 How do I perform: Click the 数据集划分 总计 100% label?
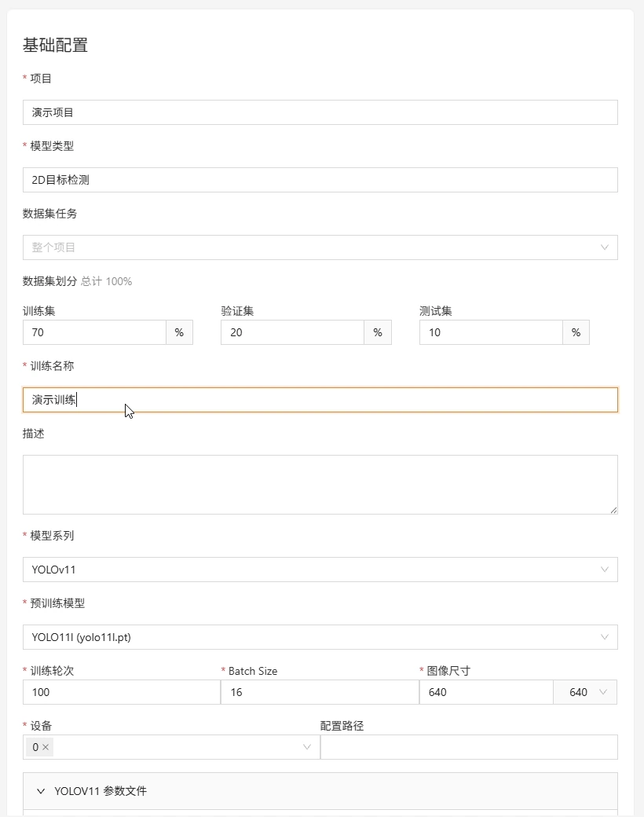tap(77, 281)
